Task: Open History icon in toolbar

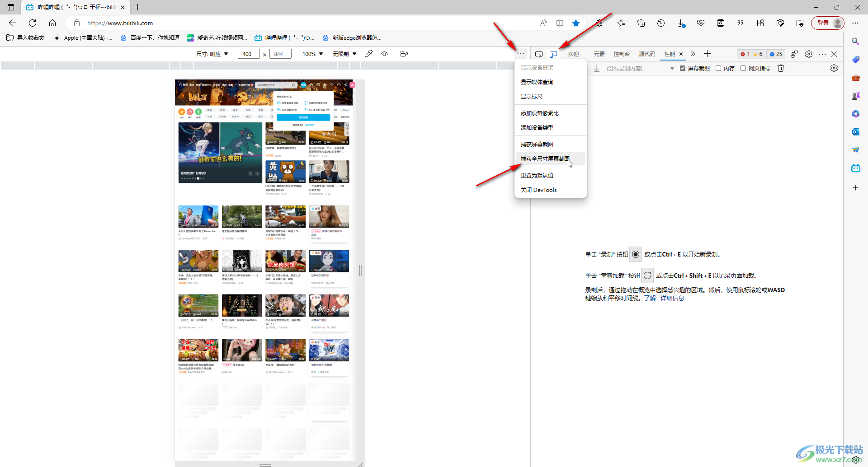Action: (x=661, y=23)
